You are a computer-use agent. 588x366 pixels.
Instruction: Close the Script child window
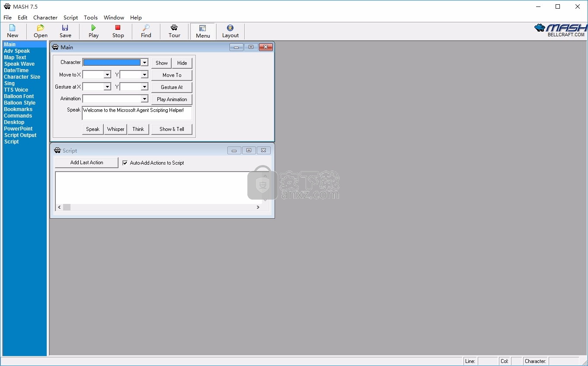click(x=263, y=150)
